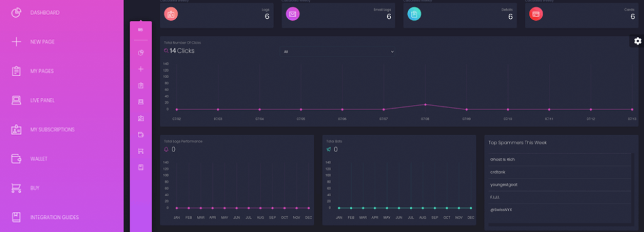Open My Subscriptions in the wide sidebar
The image size is (644, 232).
pos(43,130)
